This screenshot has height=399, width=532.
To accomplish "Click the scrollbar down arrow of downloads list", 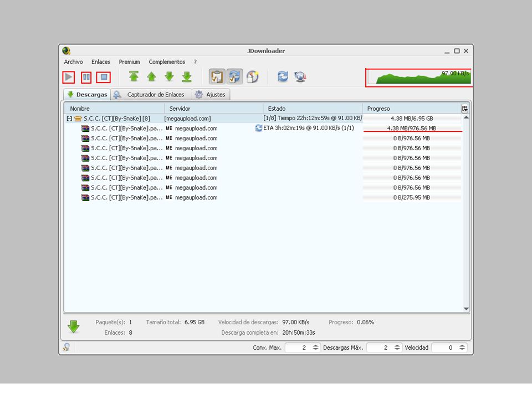I will tap(466, 309).
